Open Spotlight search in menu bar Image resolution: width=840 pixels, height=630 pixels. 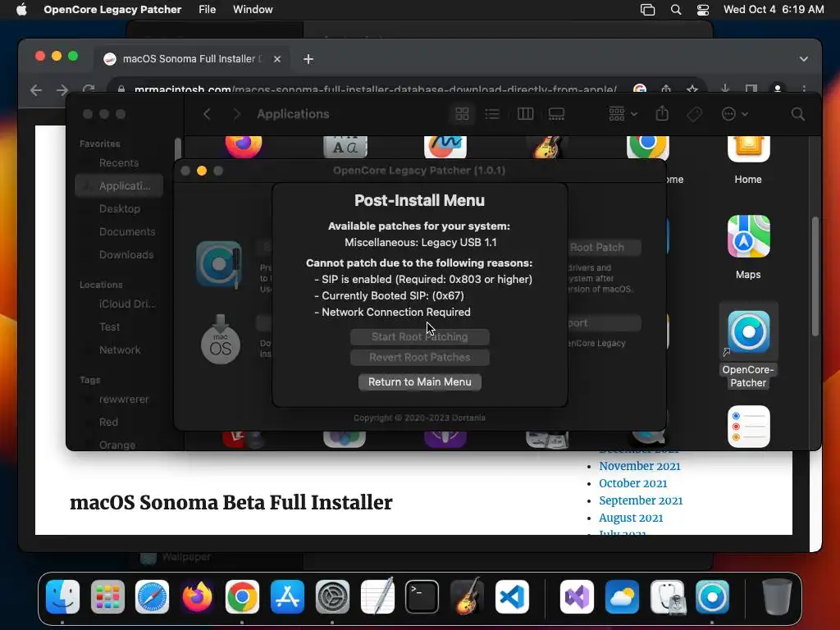coord(676,10)
